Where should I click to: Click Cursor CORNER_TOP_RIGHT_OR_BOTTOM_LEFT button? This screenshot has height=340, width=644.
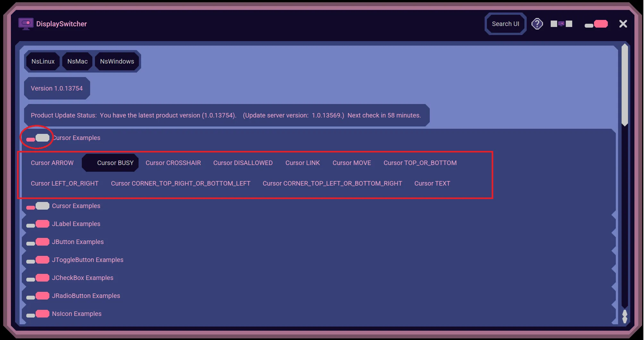[x=181, y=183]
